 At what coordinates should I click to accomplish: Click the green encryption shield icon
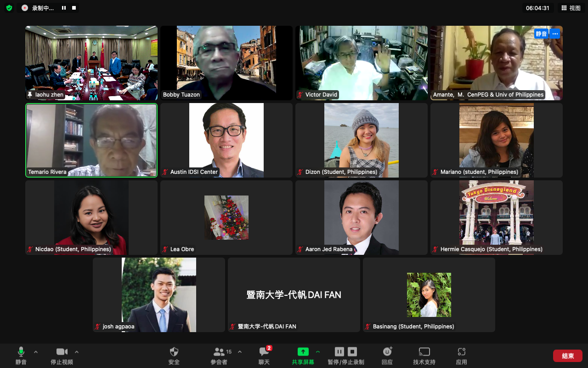tap(9, 8)
